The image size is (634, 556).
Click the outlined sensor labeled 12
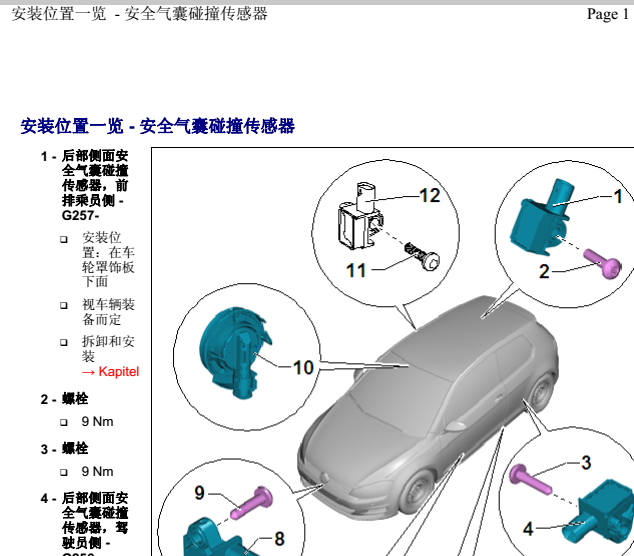[359, 216]
